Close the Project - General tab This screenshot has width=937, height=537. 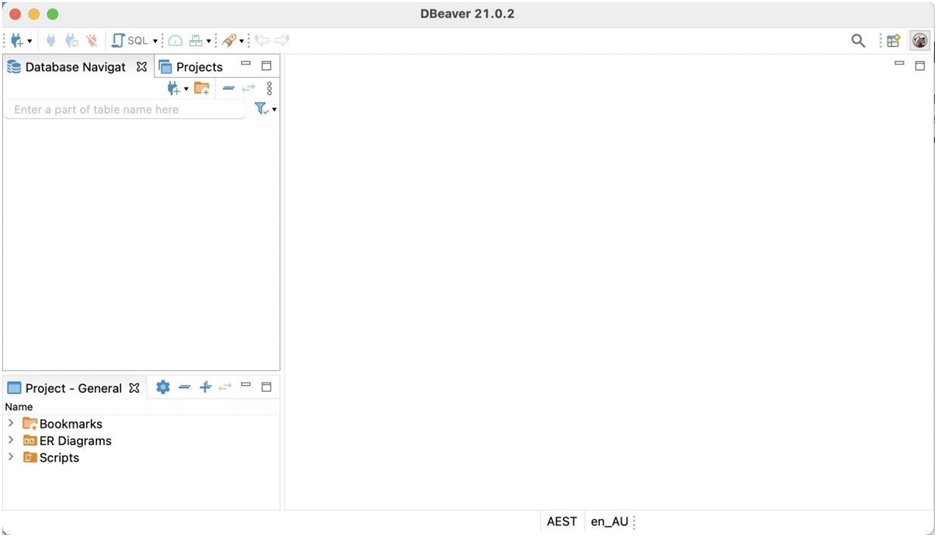134,388
